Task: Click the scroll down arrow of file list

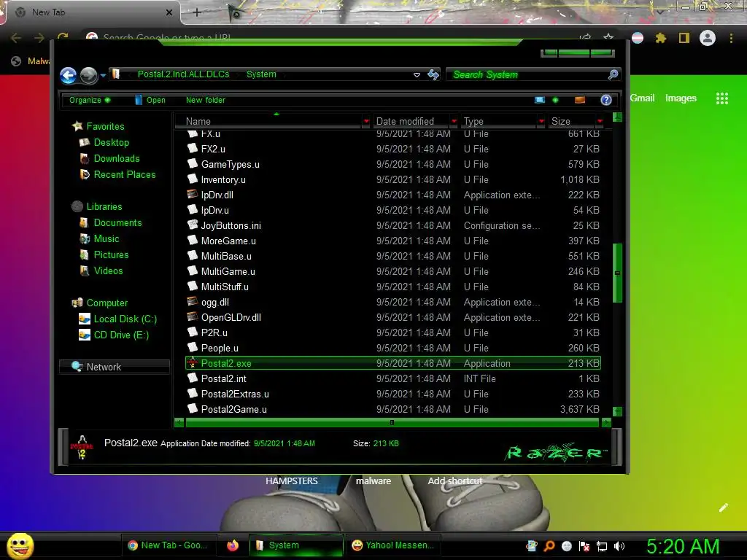Action: click(x=617, y=411)
